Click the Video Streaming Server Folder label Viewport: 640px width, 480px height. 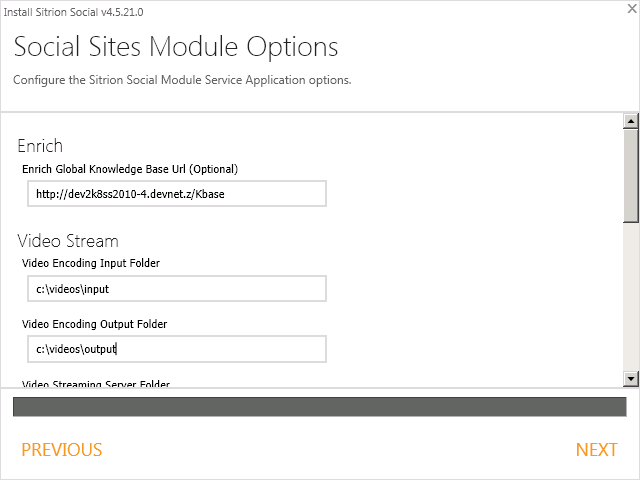[96, 385]
